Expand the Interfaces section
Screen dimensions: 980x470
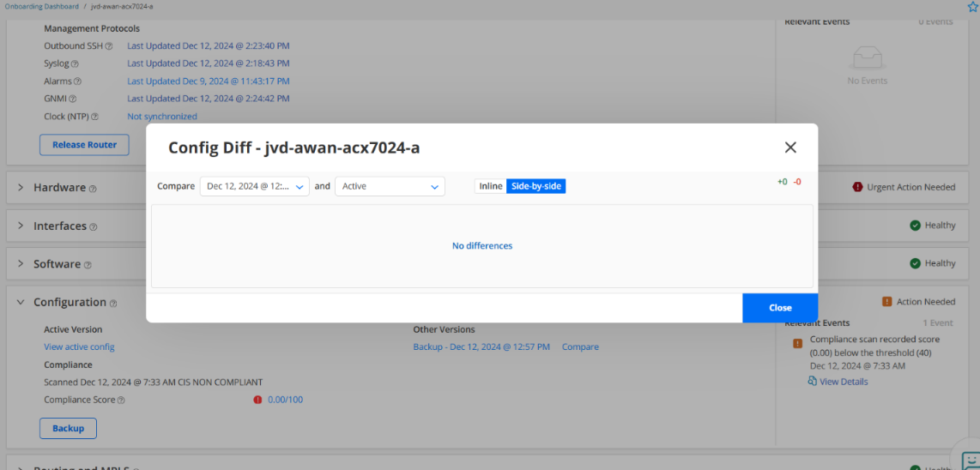(20, 226)
